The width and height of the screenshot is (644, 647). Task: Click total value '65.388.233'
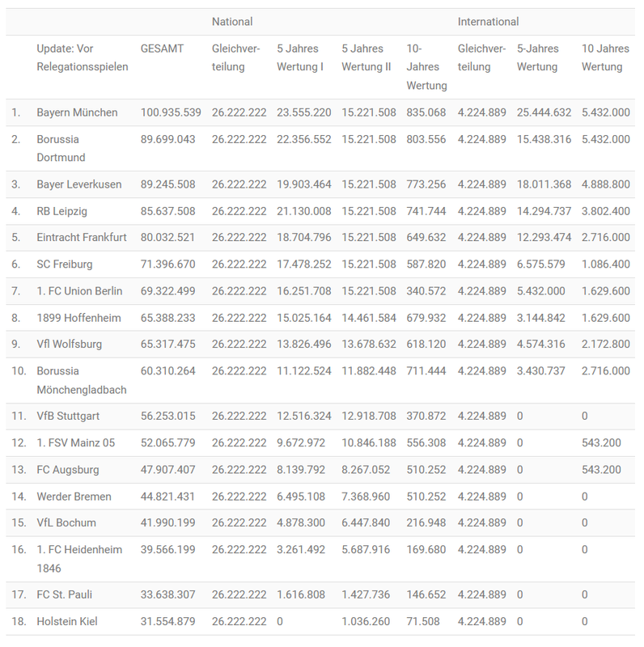pyautogui.click(x=167, y=318)
